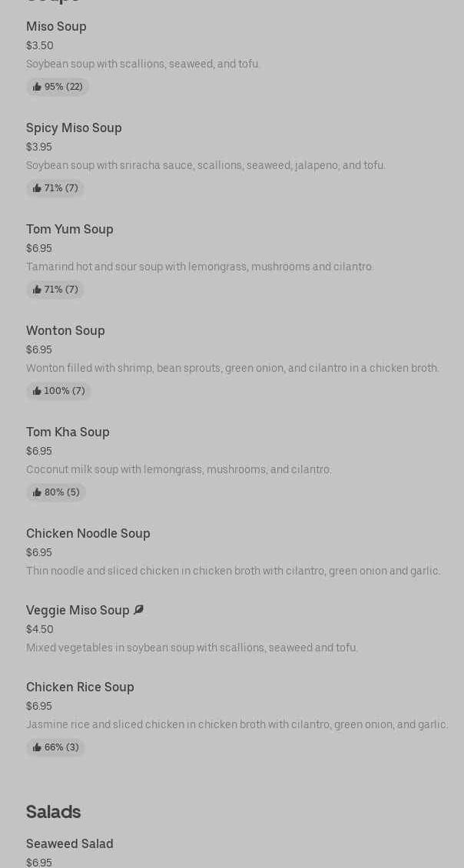
Task: Open the Miso Soup menu item
Action: coord(56,27)
